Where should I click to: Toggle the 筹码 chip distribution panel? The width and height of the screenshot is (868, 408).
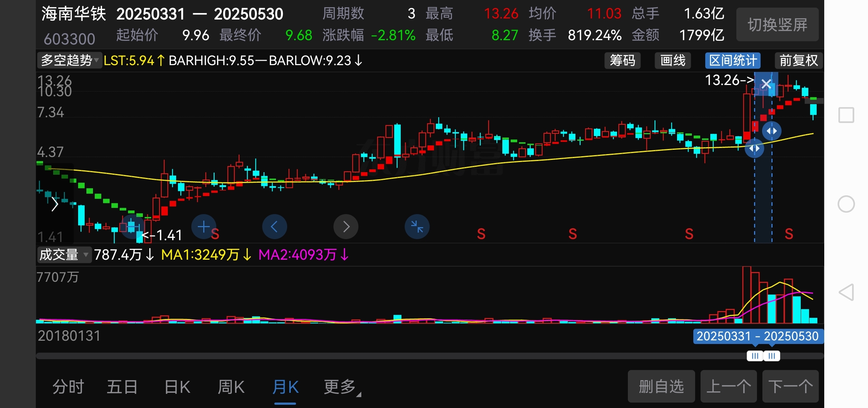(x=622, y=60)
